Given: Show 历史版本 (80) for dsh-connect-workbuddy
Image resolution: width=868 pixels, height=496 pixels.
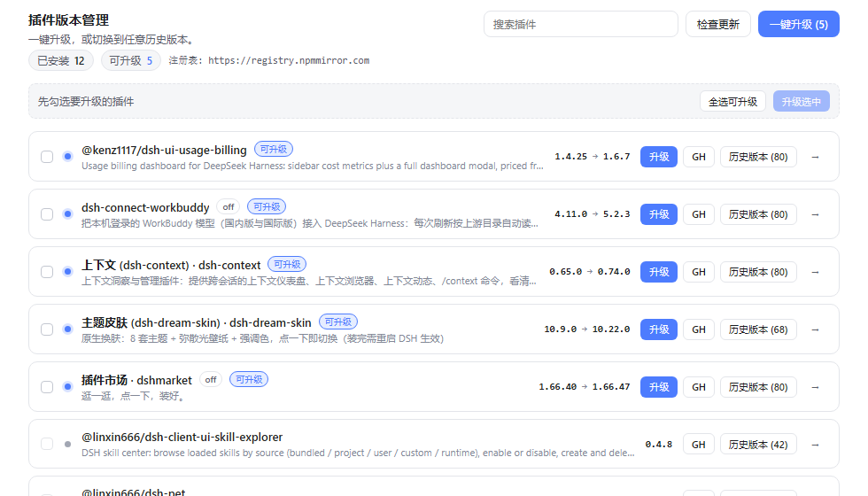Looking at the screenshot, I should tap(758, 214).
